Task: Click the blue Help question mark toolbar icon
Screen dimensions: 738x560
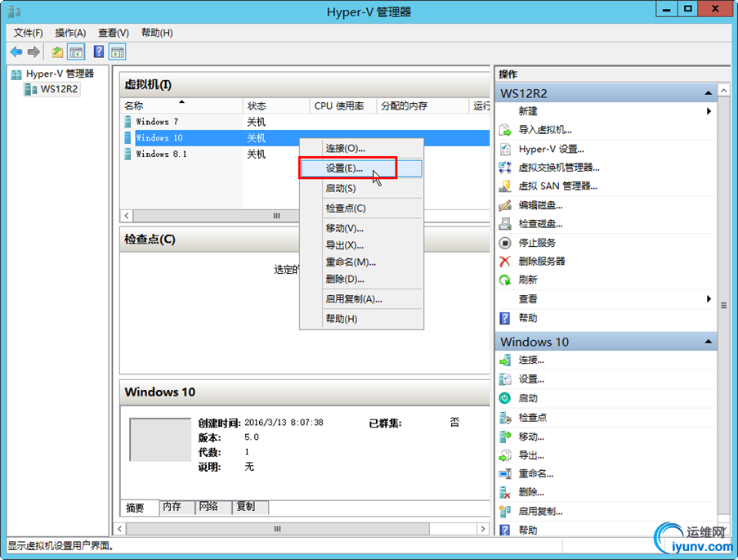Action: coord(99,52)
